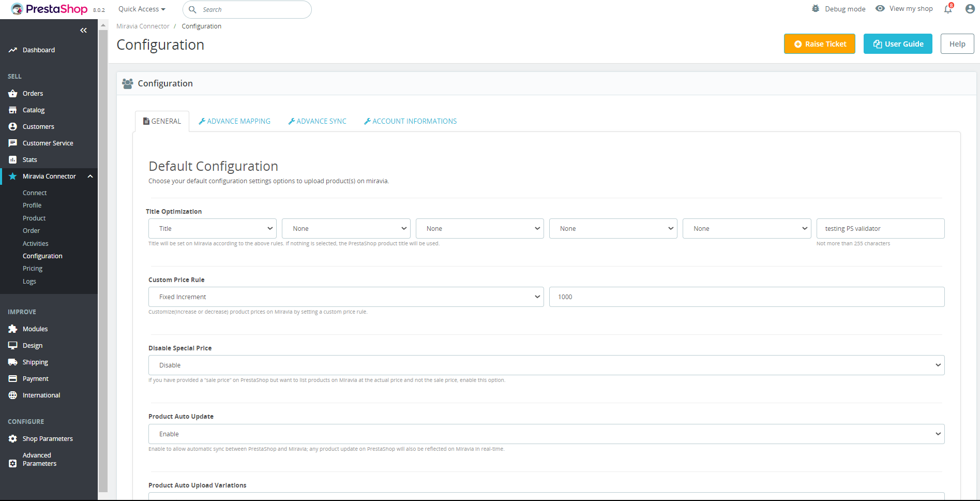Open notifications bell icon
Screen dimensions: 980x501
(948, 9)
